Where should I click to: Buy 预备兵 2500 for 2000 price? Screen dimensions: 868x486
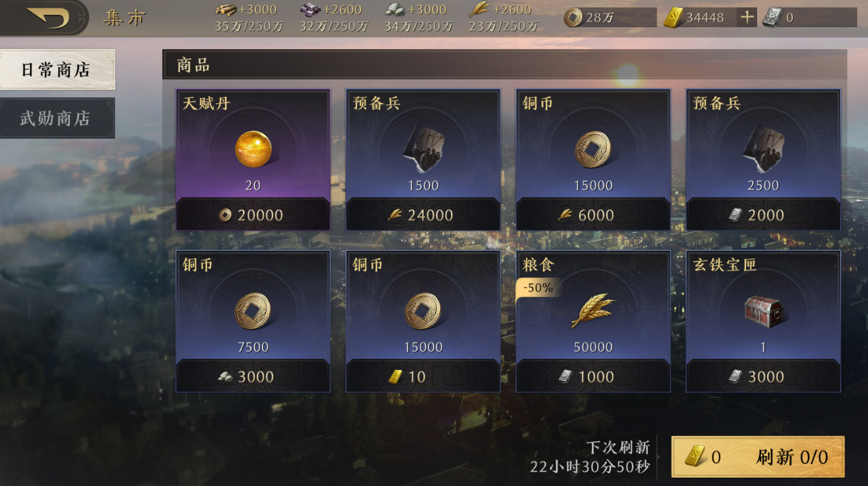[x=763, y=214]
